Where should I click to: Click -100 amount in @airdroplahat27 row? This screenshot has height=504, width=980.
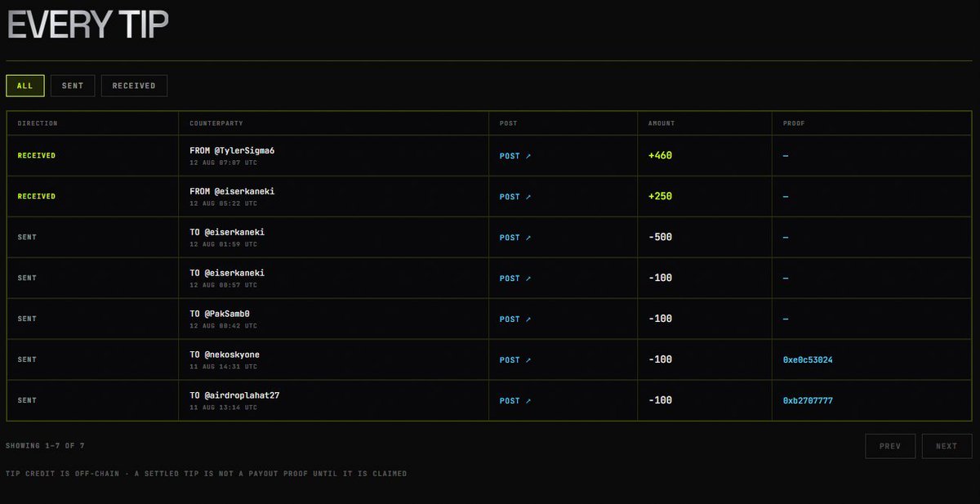pos(660,400)
